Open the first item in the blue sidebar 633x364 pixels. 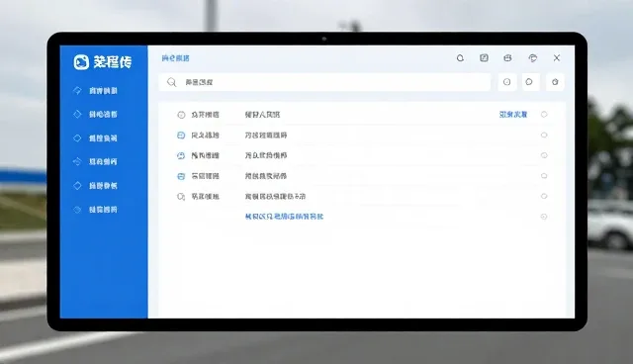coord(95,91)
